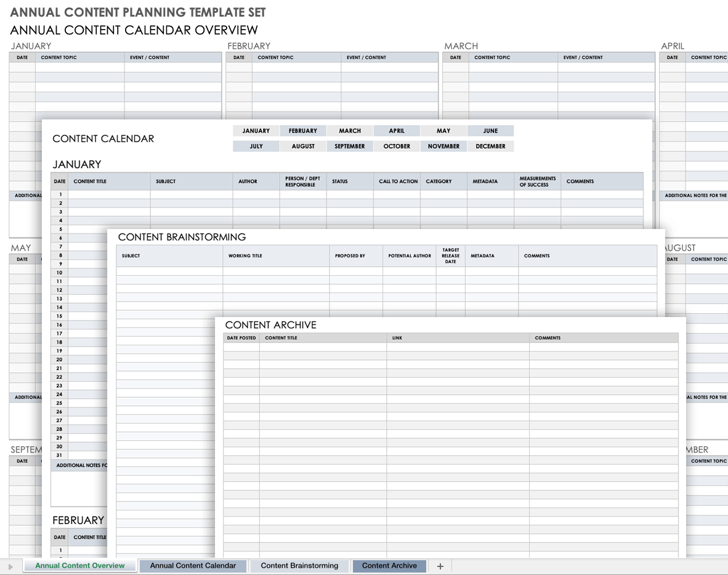728x575 pixels.
Task: Click the sheet navigation arrow at bottom left
Action: click(10, 566)
